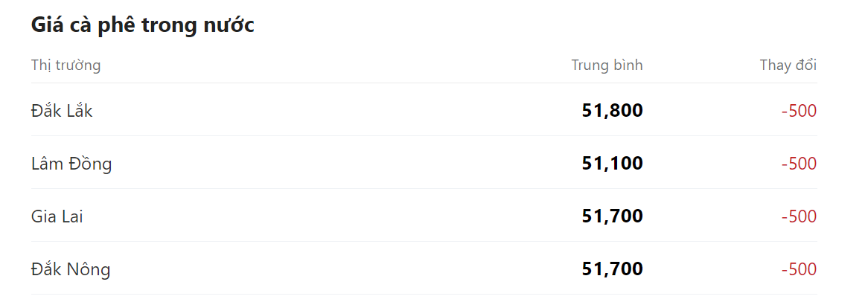Select the Đắk Nông table row
This screenshot has height=302, width=868.
click(335, 269)
